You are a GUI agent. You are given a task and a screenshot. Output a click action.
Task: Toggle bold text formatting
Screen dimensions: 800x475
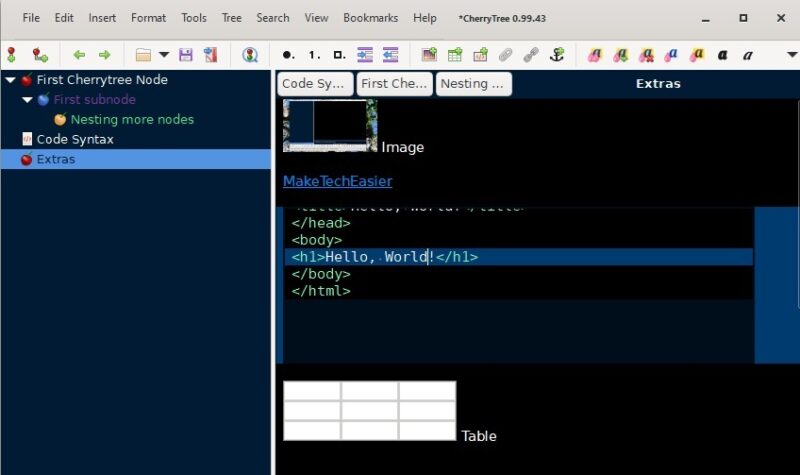(x=722, y=55)
